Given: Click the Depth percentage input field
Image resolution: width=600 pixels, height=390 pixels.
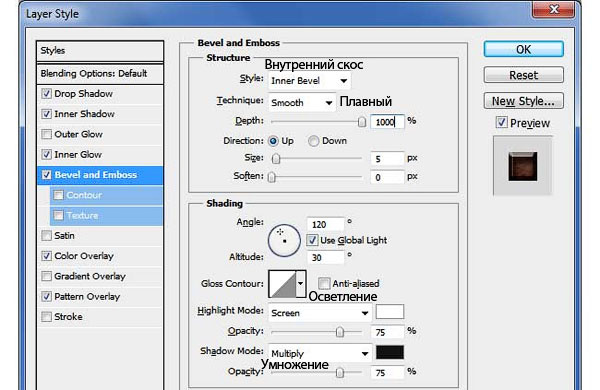Looking at the screenshot, I should [x=387, y=122].
